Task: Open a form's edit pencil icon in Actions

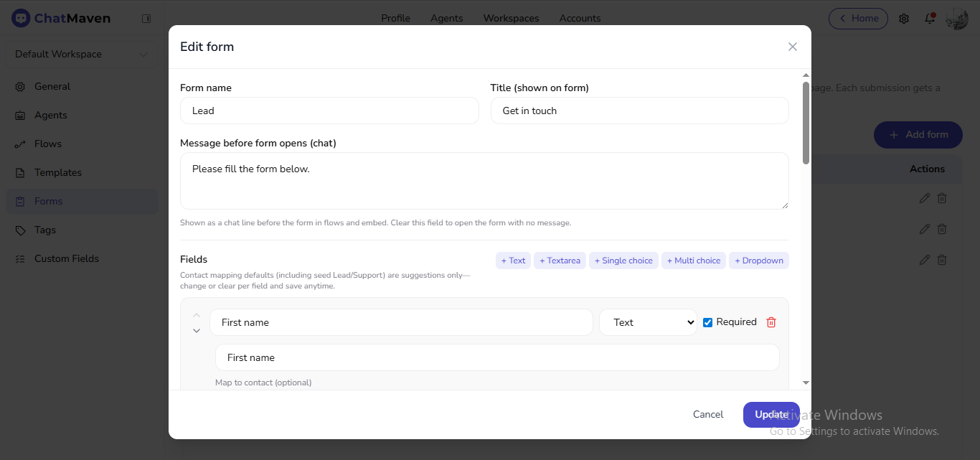Action: (x=924, y=198)
